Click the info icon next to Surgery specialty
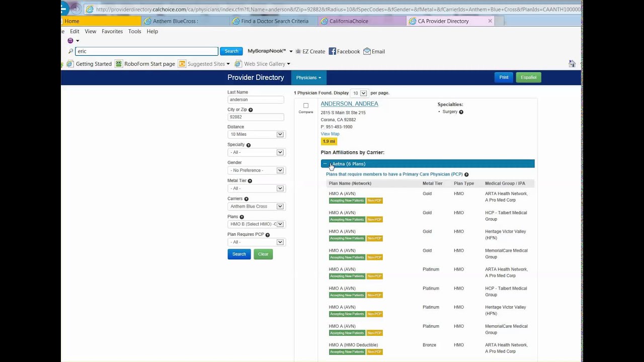The width and height of the screenshot is (644, 362). pos(461,112)
